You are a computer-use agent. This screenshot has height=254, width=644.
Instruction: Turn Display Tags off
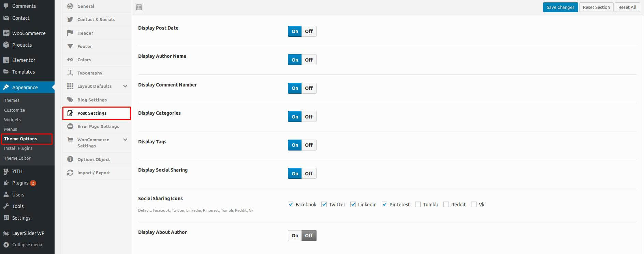point(309,145)
